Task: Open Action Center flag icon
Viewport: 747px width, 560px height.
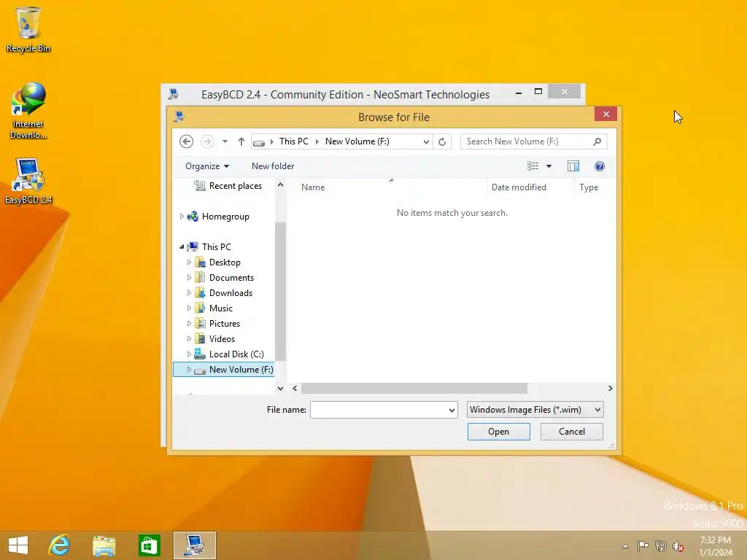Action: click(643, 545)
